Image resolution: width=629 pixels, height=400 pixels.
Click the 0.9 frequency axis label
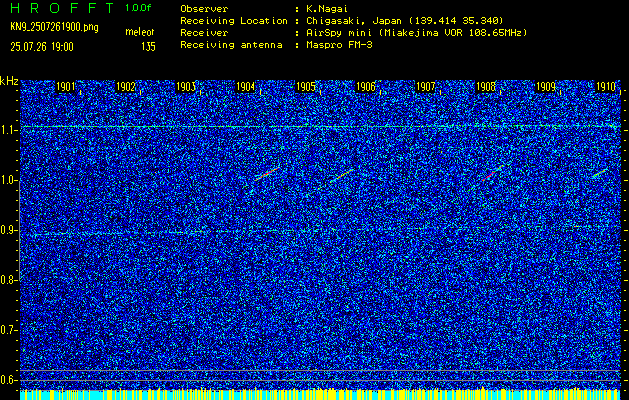tap(8, 230)
